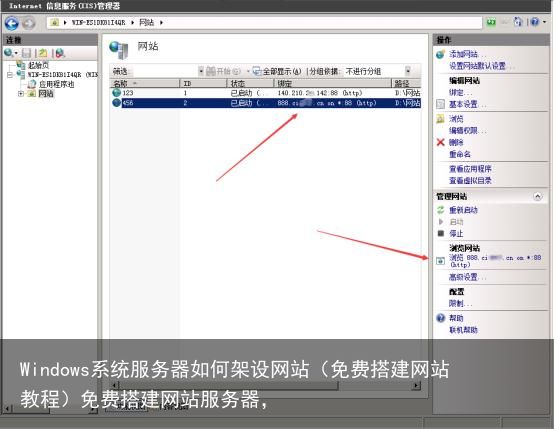554x429 pixels.
Task: Open the group-by 不进行分组 dropdown
Action: (x=407, y=71)
